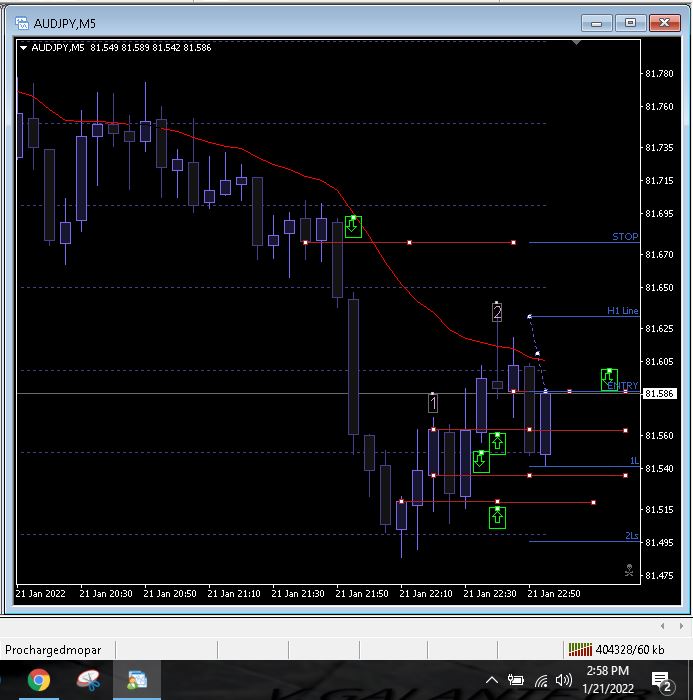693x700 pixels.
Task: Restore the AUDJPY,M5 chart window size
Action: coord(630,23)
